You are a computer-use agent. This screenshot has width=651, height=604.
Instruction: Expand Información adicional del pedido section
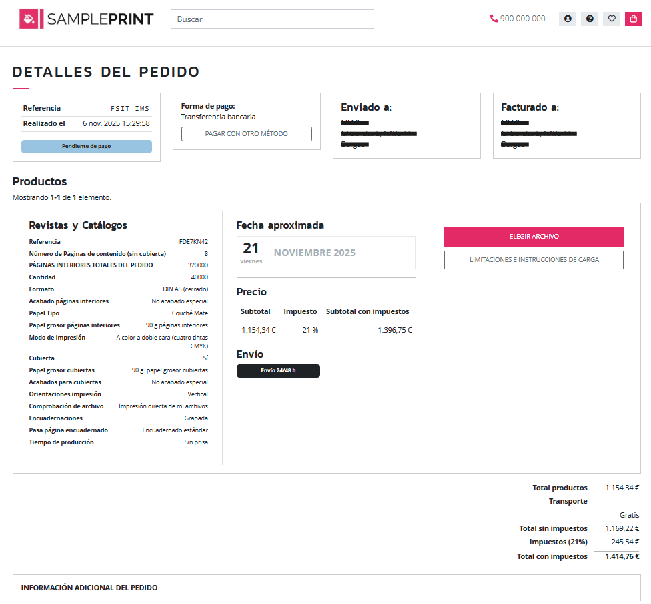pos(89,588)
